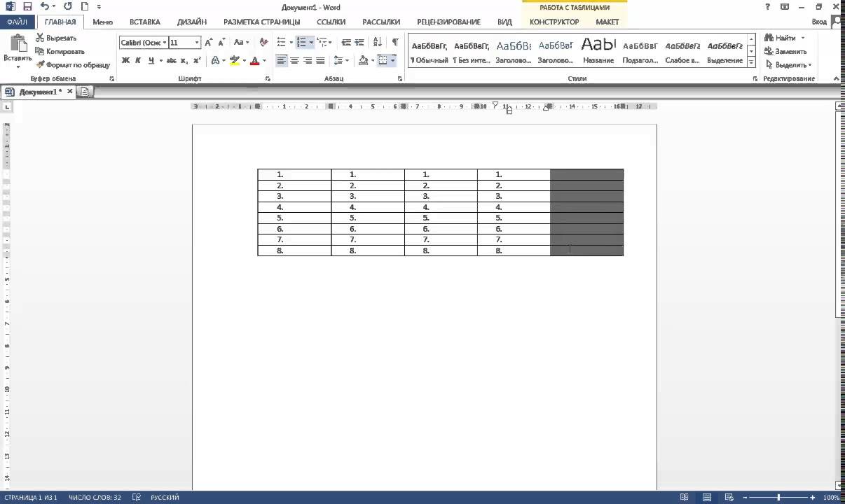Switch to ВСТАВКА tab
The height and width of the screenshot is (504, 845).
[x=145, y=22]
